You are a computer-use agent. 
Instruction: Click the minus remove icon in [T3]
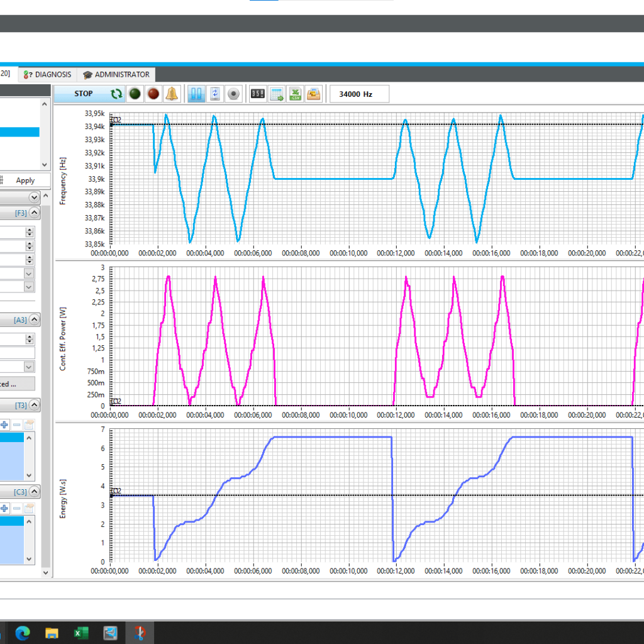click(x=17, y=425)
